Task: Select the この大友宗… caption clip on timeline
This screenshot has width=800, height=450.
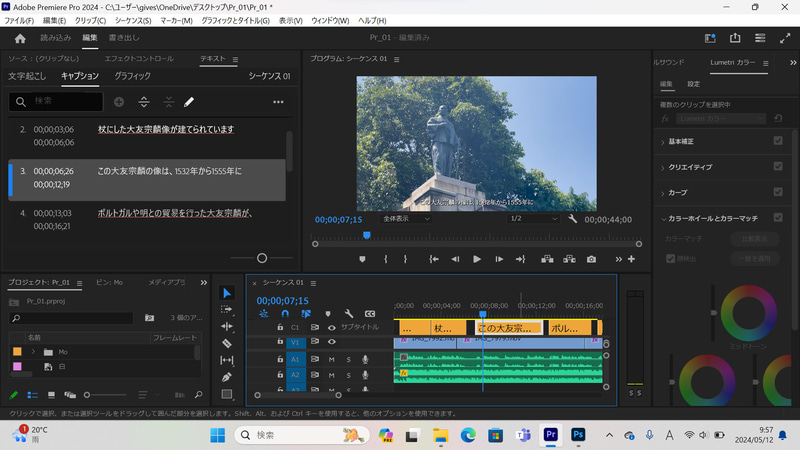Action: (x=509, y=328)
